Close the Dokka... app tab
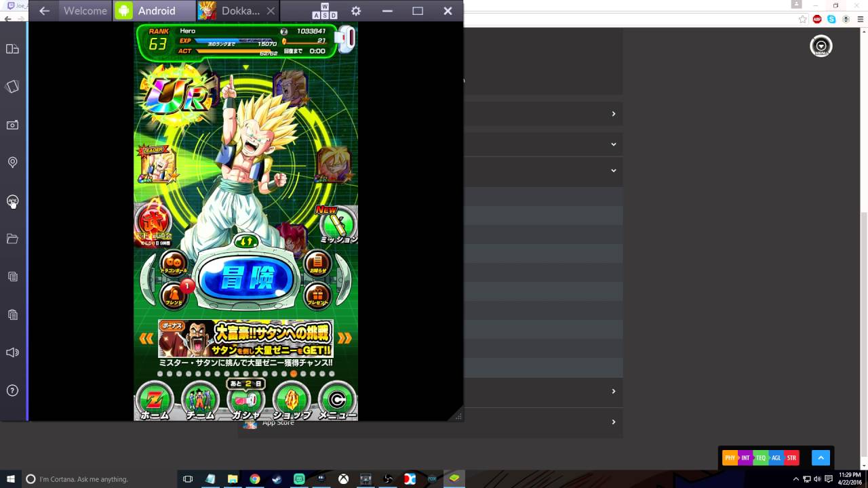 coord(271,11)
